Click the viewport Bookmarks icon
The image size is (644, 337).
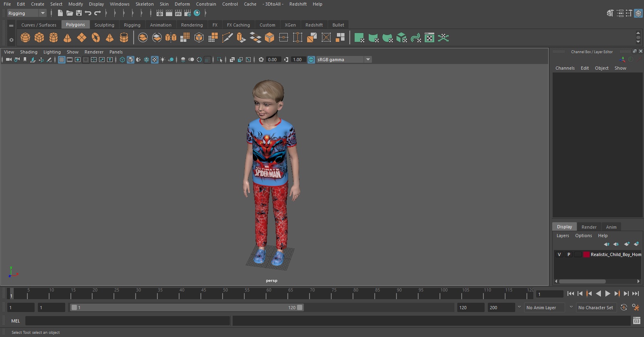(x=25, y=60)
